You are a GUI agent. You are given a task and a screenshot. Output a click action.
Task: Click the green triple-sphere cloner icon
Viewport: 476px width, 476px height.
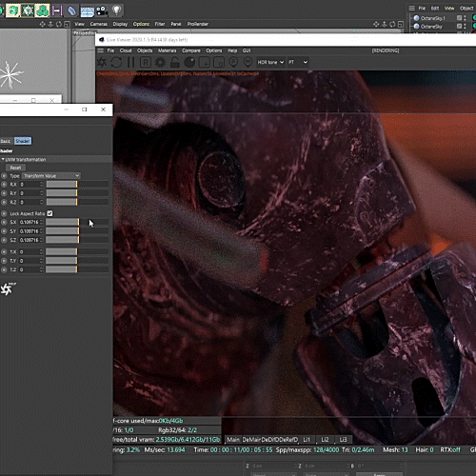43,10
